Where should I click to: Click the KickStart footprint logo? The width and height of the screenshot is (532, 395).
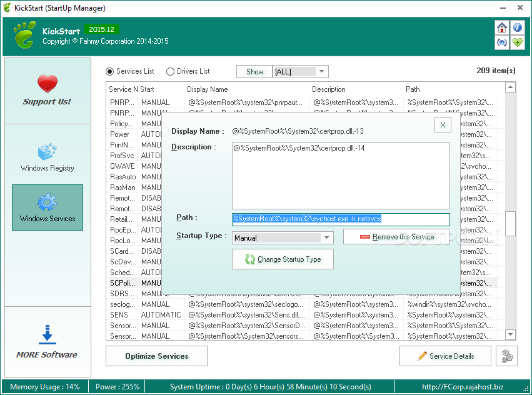24,34
